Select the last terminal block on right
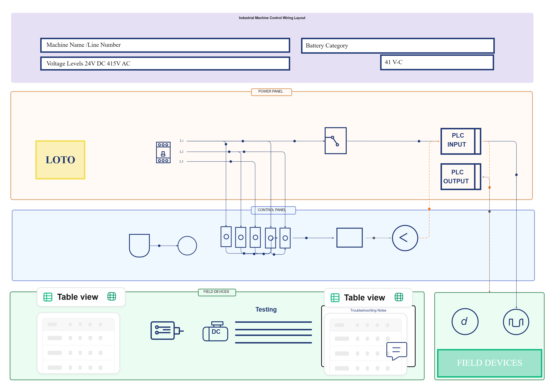The image size is (555, 392). coord(285,238)
